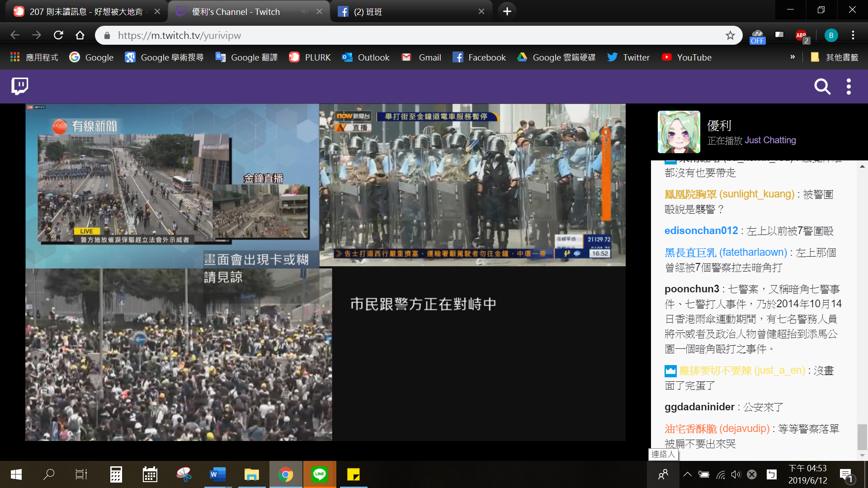868x488 pixels.
Task: Switch to the 207 則未讀訊息 Plurk tab
Action: [x=86, y=12]
